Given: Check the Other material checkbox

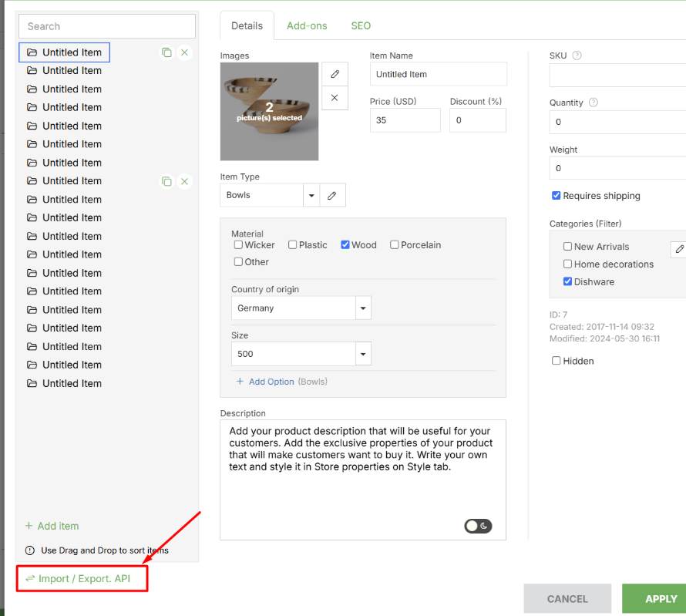Looking at the screenshot, I should 238,261.
